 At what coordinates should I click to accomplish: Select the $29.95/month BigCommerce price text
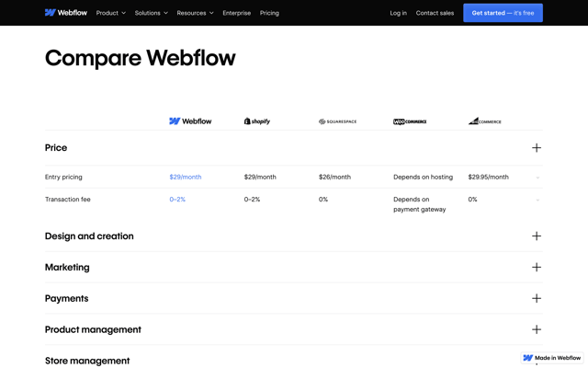[488, 177]
